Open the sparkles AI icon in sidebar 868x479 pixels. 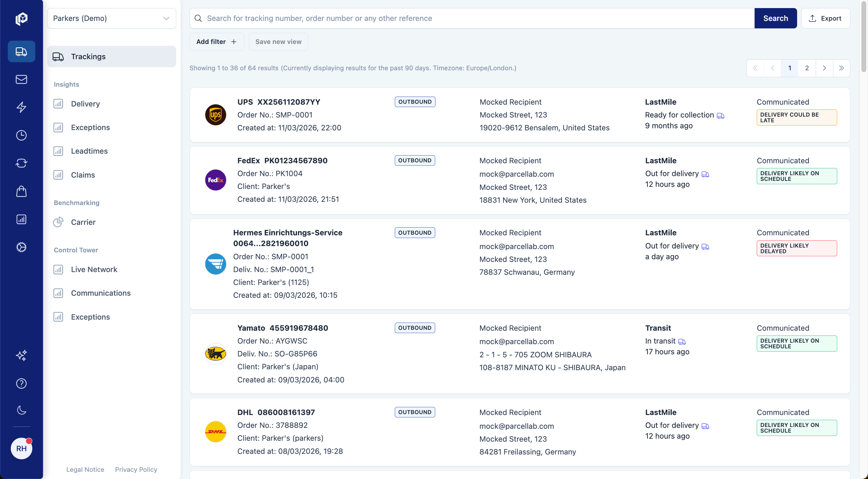tap(21, 356)
